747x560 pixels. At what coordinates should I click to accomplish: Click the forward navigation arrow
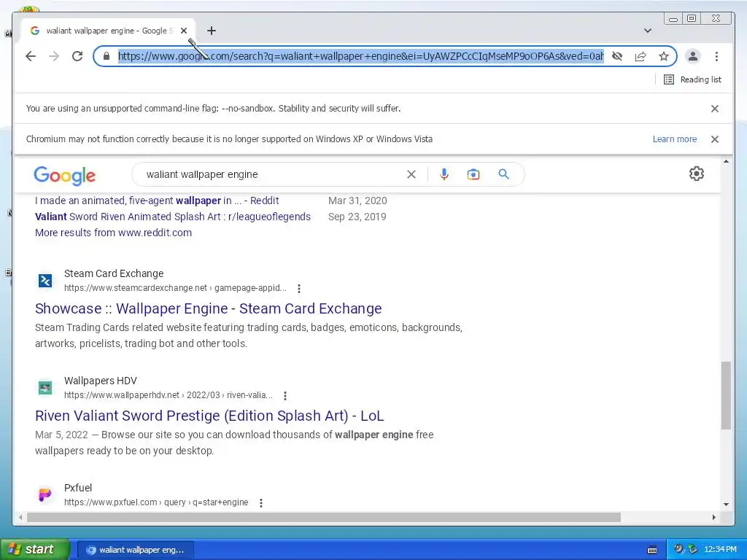click(x=54, y=56)
